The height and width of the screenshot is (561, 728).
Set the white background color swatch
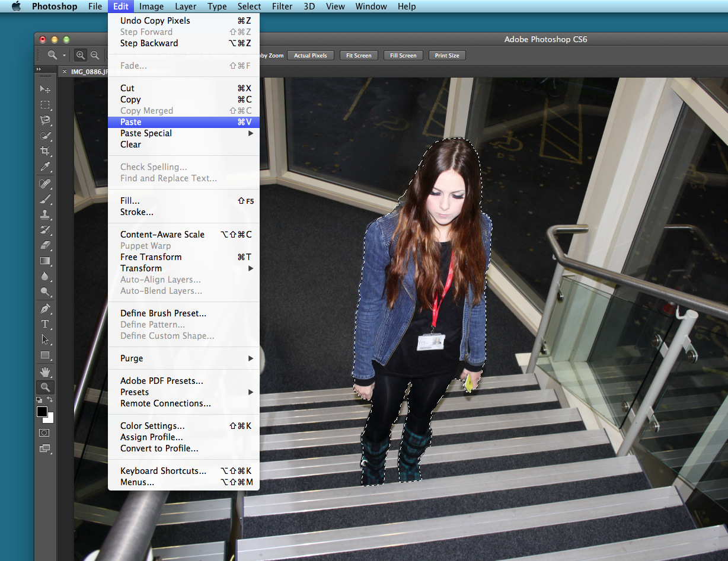(x=50, y=419)
